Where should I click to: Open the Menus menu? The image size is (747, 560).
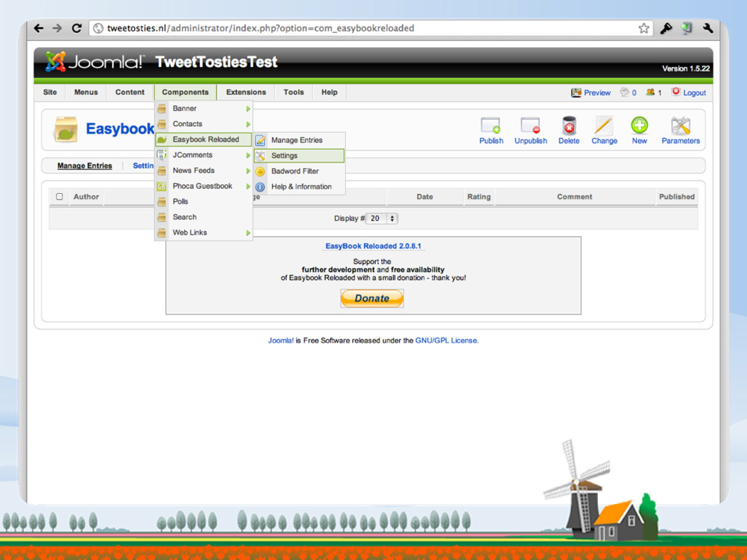(86, 92)
